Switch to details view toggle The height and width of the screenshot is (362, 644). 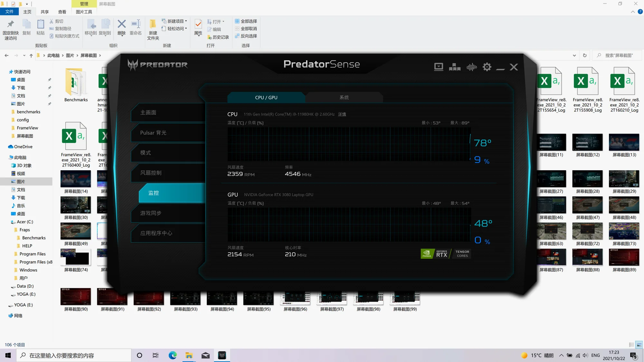pos(631,345)
